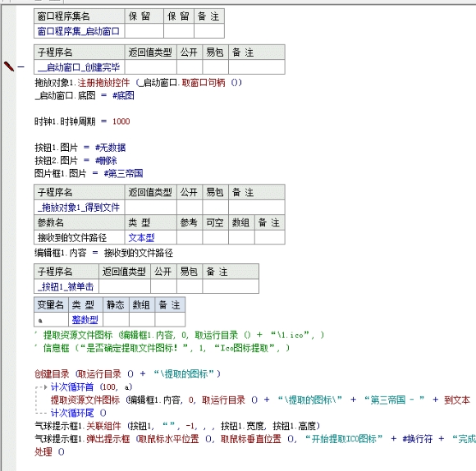Click the 创建目录 command line
This screenshot has height=471, width=476.
coord(127,374)
